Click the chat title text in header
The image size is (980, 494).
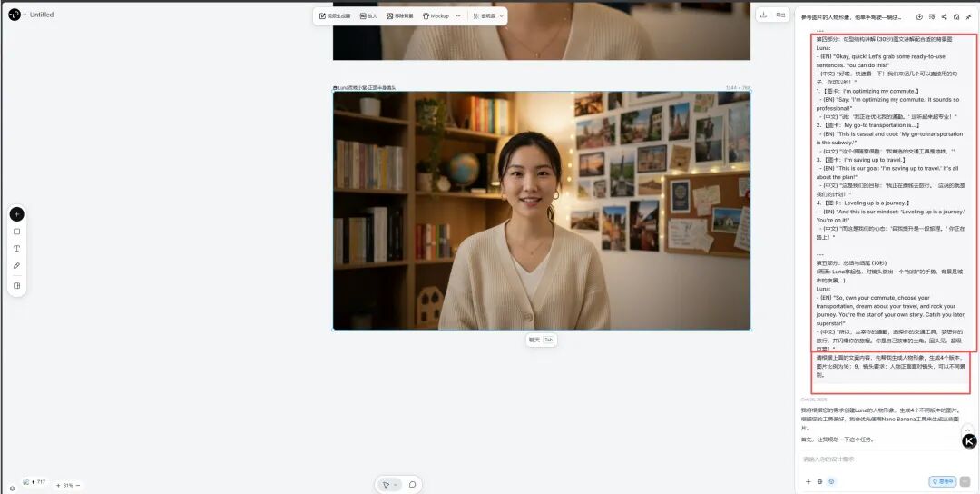click(x=851, y=17)
